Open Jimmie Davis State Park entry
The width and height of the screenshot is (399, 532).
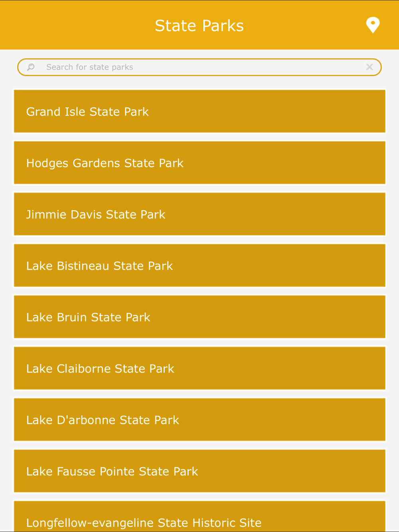tap(199, 214)
